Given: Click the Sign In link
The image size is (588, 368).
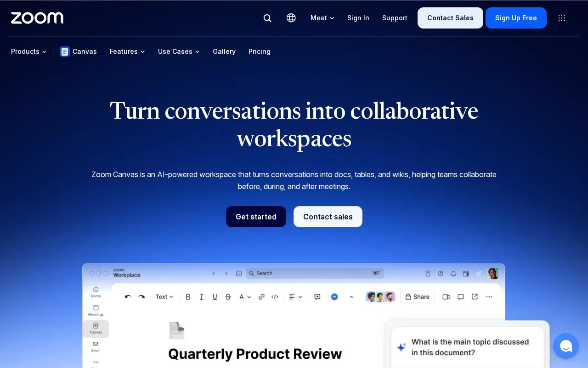Looking at the screenshot, I should pyautogui.click(x=358, y=18).
